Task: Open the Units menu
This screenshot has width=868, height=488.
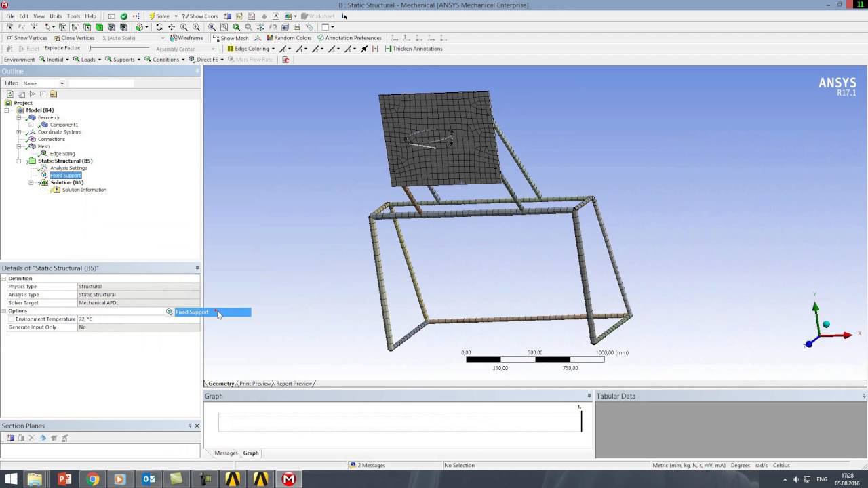Action: 56,16
